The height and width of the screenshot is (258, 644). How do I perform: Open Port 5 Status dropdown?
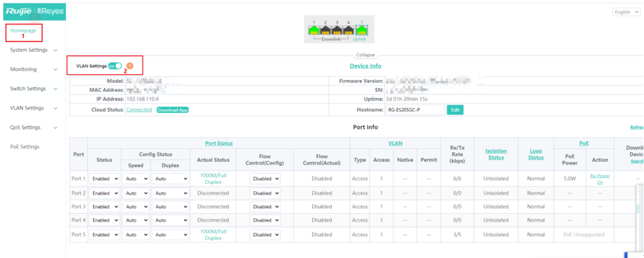104,235
